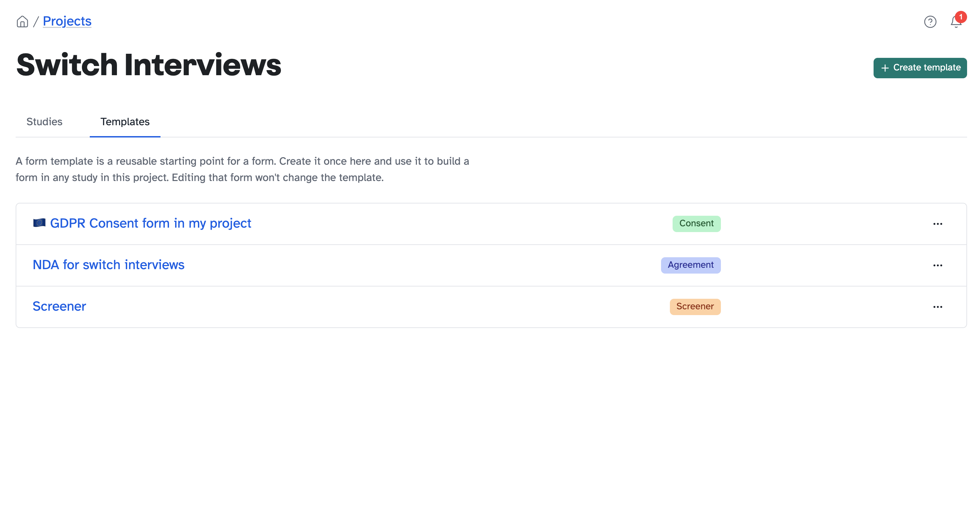
Task: Open NDA for switch interviews template
Action: (x=108, y=264)
